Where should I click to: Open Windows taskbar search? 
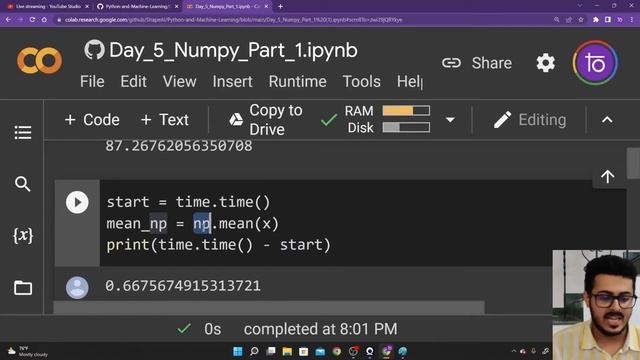point(254,351)
